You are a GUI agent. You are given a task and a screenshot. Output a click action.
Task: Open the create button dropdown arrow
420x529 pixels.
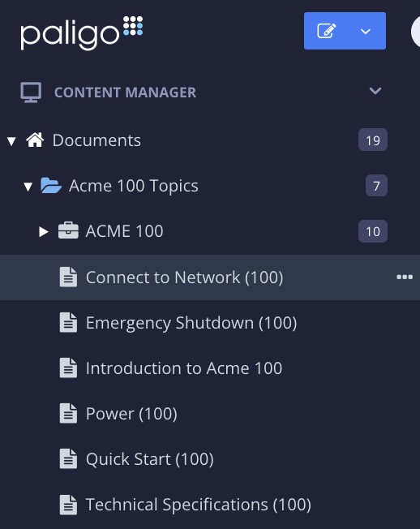[x=366, y=32]
